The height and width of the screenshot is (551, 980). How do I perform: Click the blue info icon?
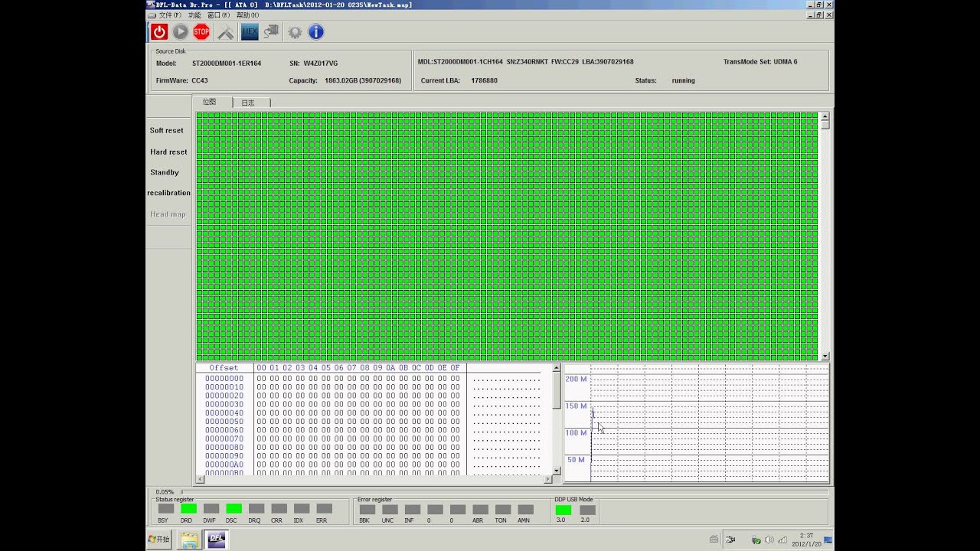pos(315,31)
